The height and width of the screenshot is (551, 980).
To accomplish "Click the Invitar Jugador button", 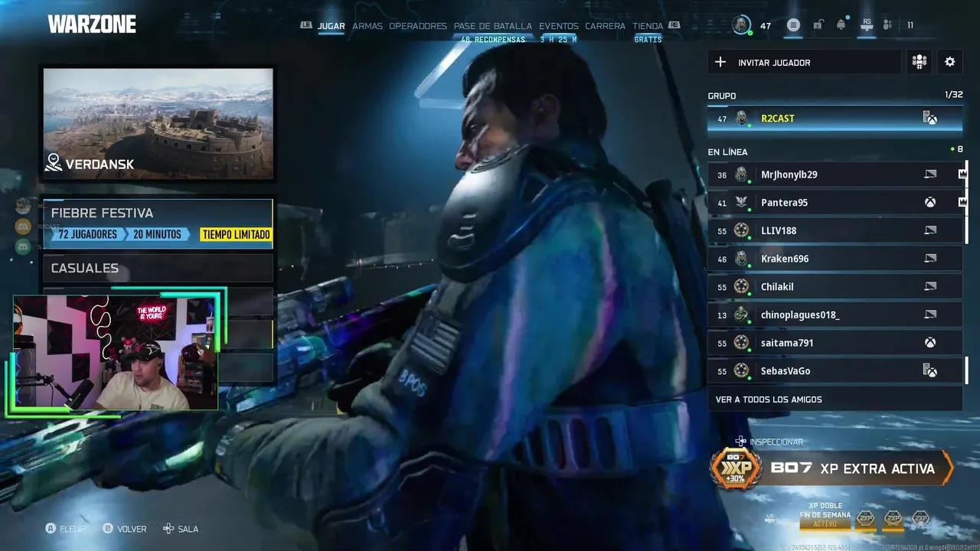I will tap(804, 62).
